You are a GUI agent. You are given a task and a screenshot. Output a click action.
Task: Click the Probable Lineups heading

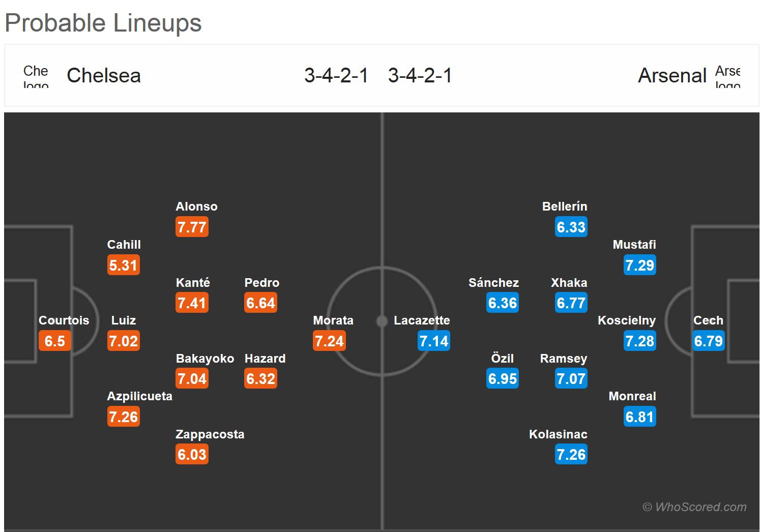(x=103, y=23)
